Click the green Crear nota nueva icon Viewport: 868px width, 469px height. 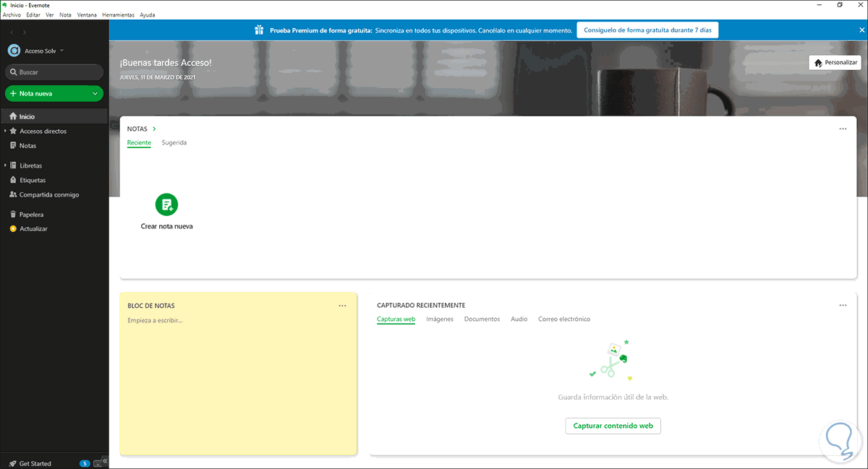(166, 205)
